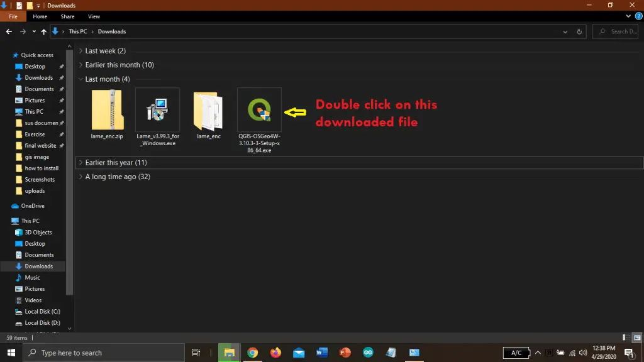The image size is (644, 362).
Task: Click the Search Downloads box
Action: pos(615,31)
